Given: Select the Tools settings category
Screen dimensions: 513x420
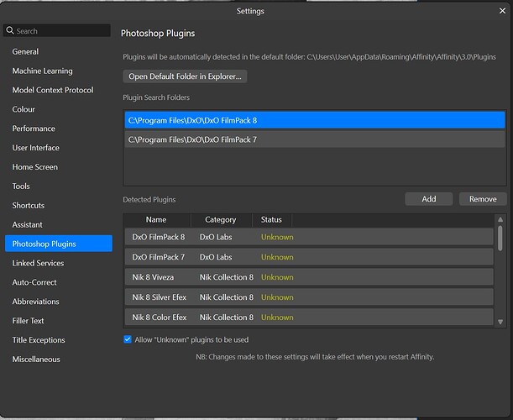Looking at the screenshot, I should click(21, 186).
